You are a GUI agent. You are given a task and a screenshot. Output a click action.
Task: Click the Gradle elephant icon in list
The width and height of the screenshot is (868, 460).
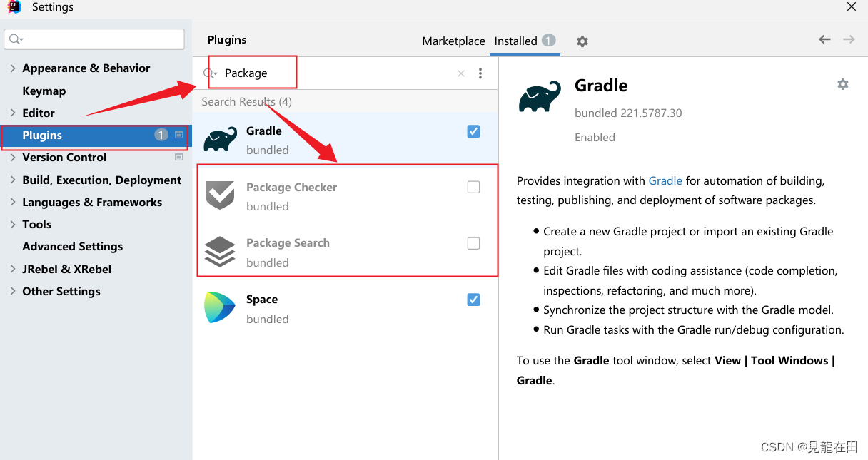point(220,140)
